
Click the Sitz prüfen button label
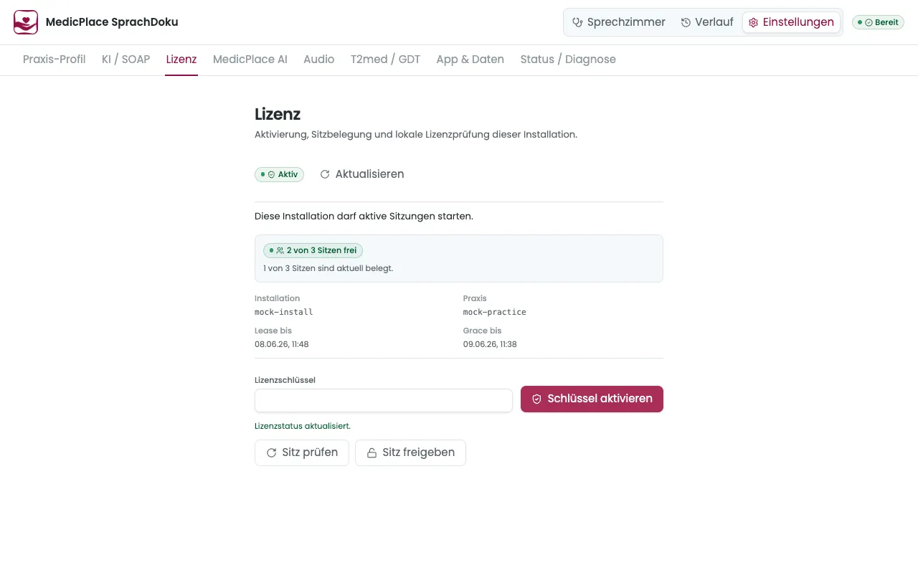coord(310,452)
